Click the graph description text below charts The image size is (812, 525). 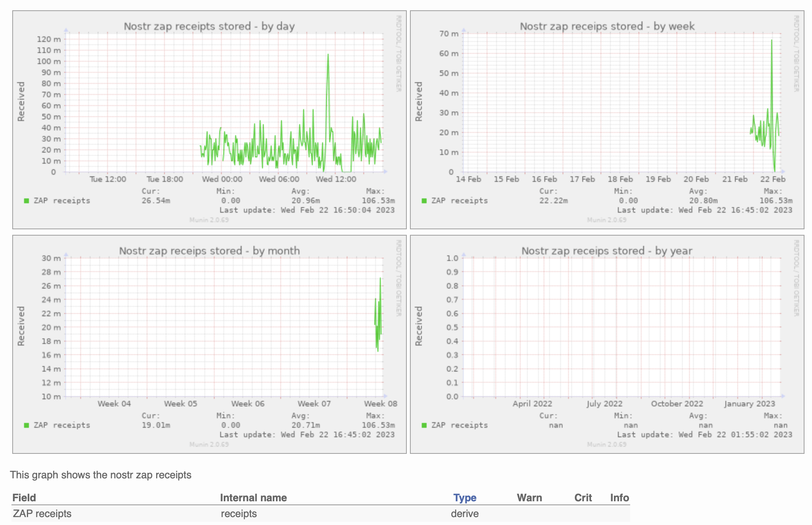101,475
